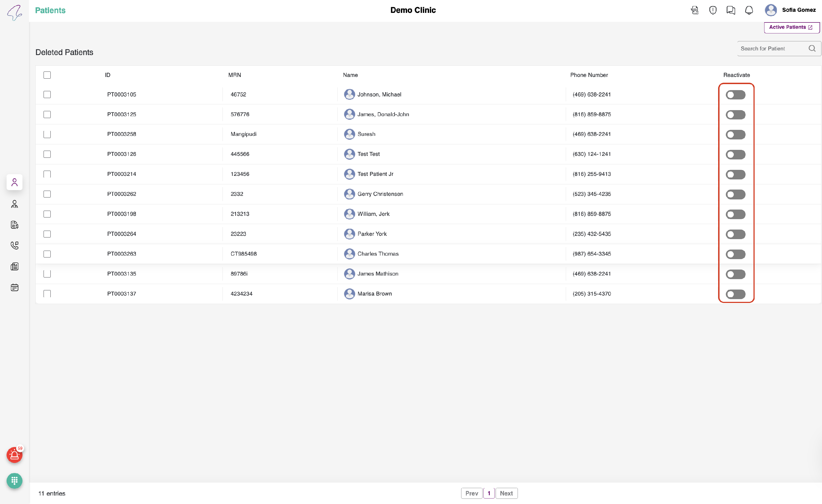
Task: Click the Active Patients button
Action: tap(791, 27)
